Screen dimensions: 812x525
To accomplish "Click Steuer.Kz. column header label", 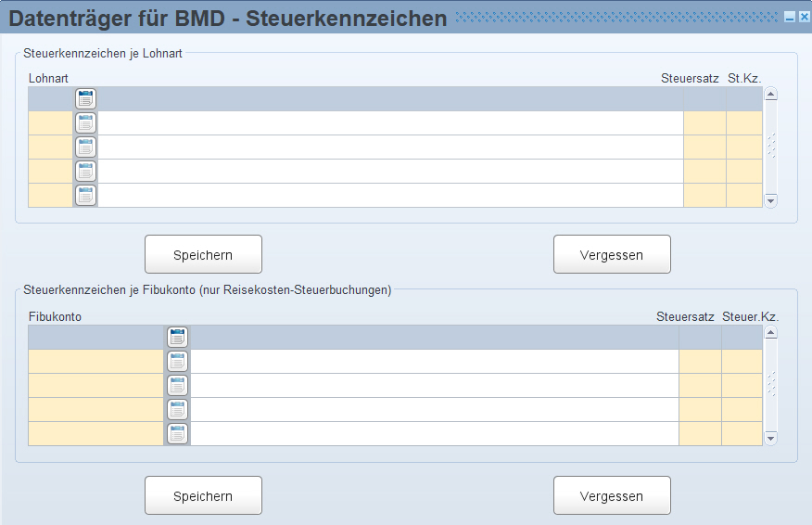I will 751,316.
